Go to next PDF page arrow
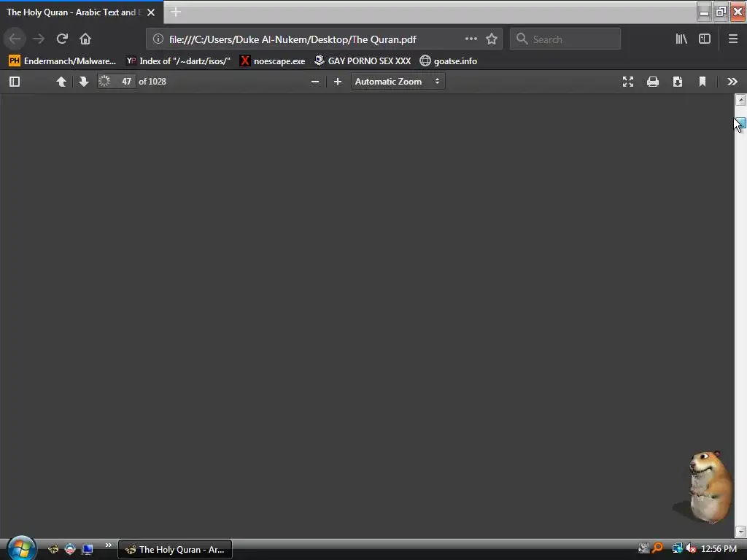Screen dimensions: 747x560 tap(83, 82)
